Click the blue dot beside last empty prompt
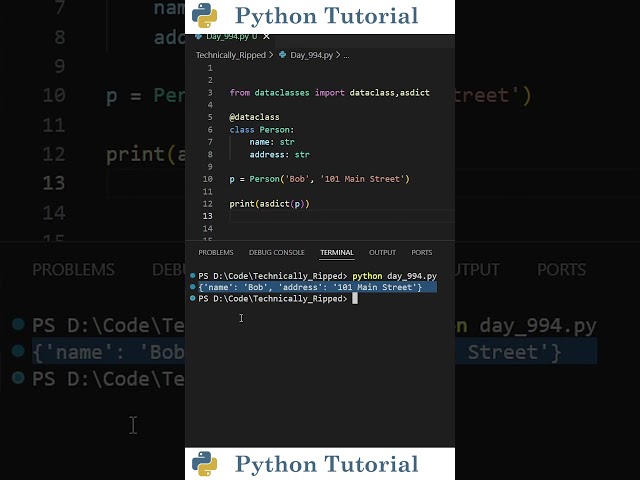Screen dimensions: 640x480 [x=193, y=298]
